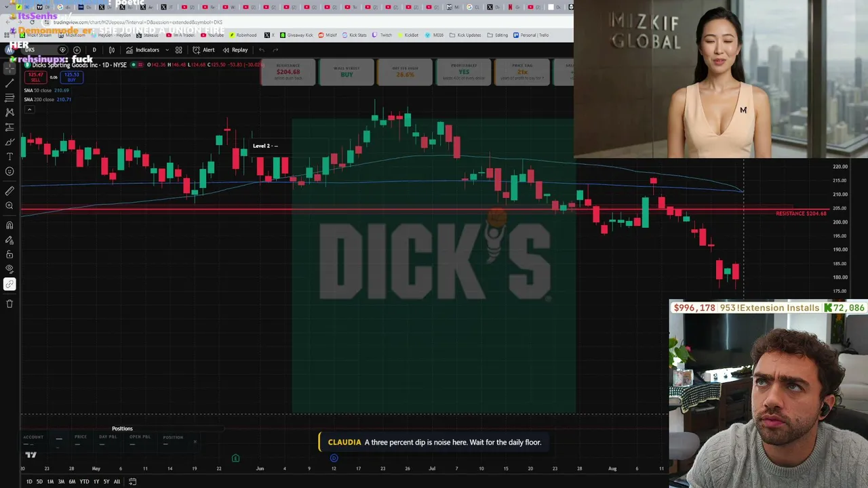Image resolution: width=868 pixels, height=488 pixels.
Task: Set range to 1Y
Action: (96, 481)
